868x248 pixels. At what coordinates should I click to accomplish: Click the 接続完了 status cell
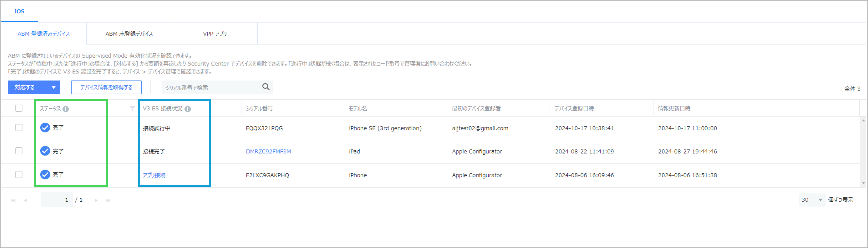[x=154, y=152]
